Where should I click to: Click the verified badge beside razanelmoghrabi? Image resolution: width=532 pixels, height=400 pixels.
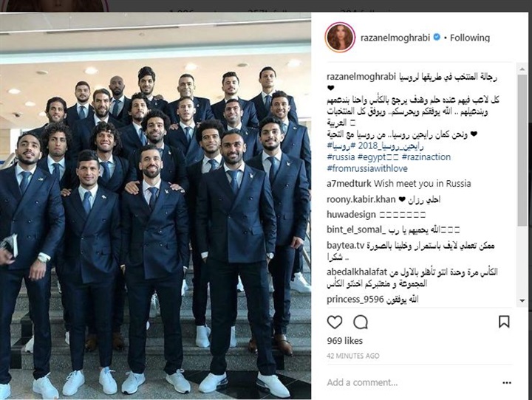pos(437,37)
